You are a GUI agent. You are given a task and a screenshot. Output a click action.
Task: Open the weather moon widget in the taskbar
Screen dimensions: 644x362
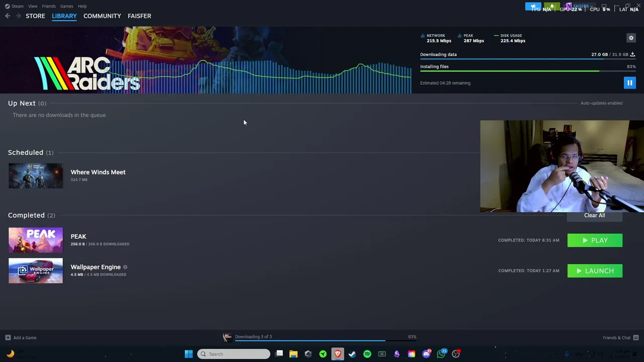pyautogui.click(x=10, y=354)
